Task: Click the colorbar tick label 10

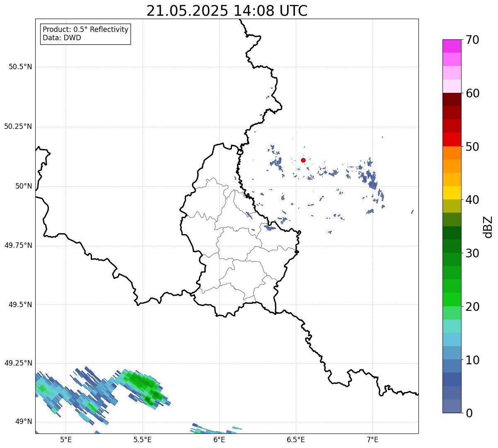Action: point(472,360)
